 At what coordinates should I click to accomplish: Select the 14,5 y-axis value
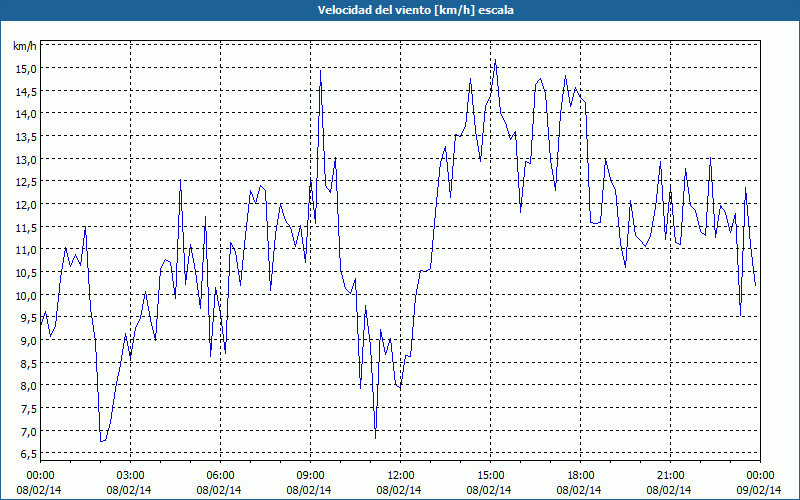tap(26, 92)
